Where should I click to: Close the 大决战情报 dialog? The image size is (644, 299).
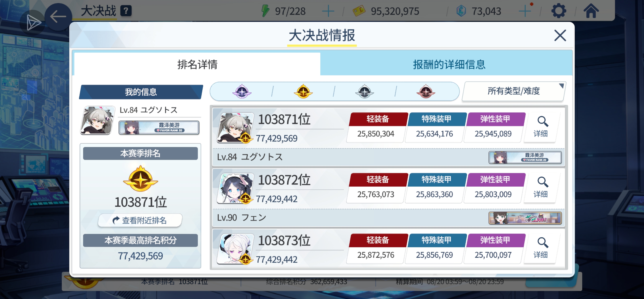[x=560, y=36]
